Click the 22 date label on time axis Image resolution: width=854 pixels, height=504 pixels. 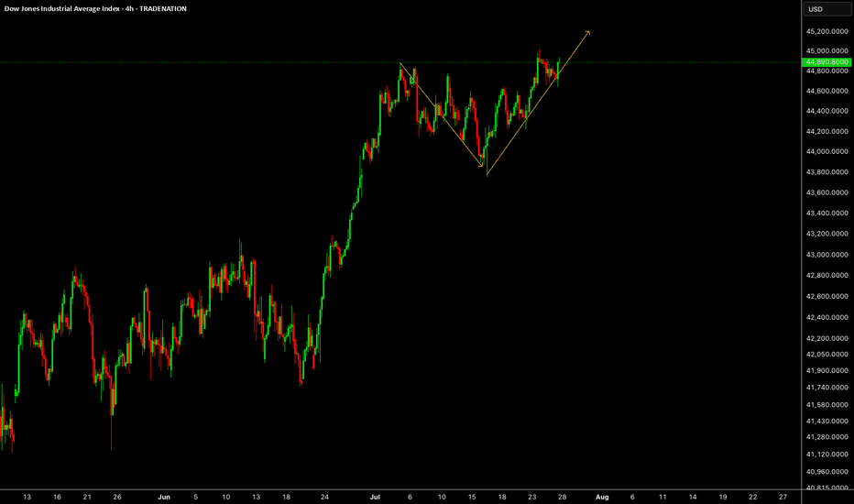(x=752, y=497)
